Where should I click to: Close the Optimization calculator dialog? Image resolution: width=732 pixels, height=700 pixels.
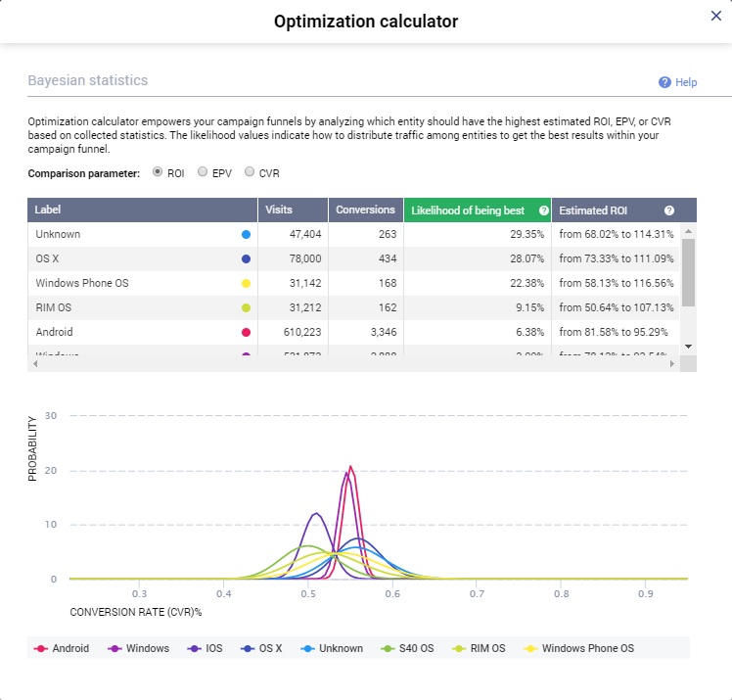click(x=715, y=16)
